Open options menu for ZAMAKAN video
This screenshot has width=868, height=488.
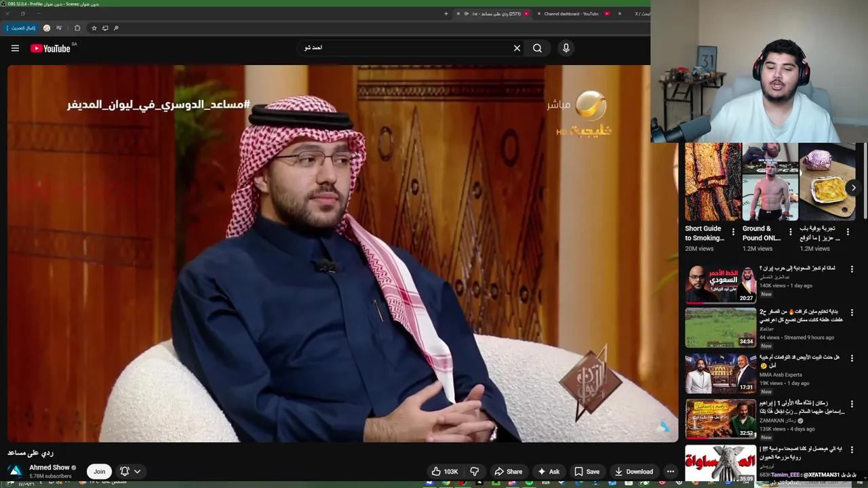[852, 404]
